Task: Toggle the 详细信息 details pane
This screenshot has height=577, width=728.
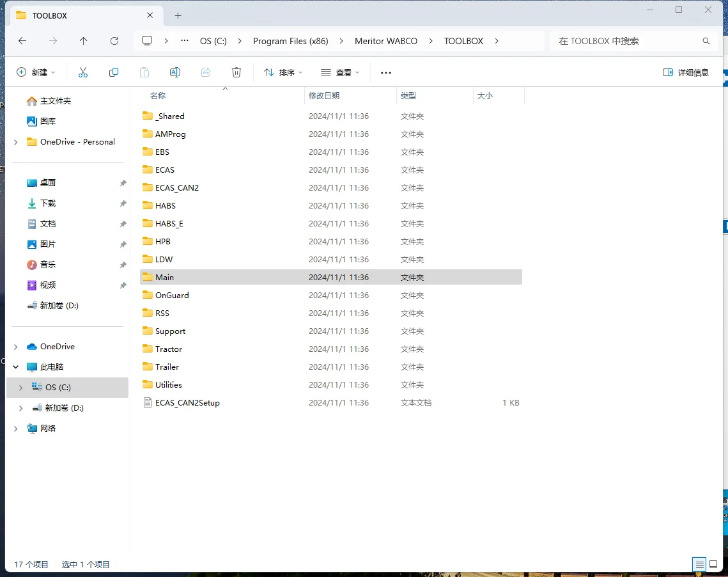Action: (686, 72)
